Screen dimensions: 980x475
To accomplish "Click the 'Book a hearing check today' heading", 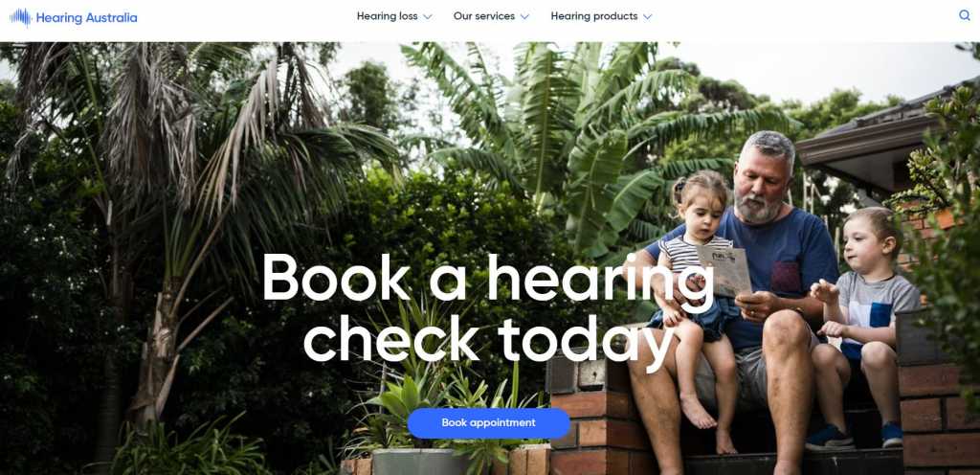I will 488,307.
